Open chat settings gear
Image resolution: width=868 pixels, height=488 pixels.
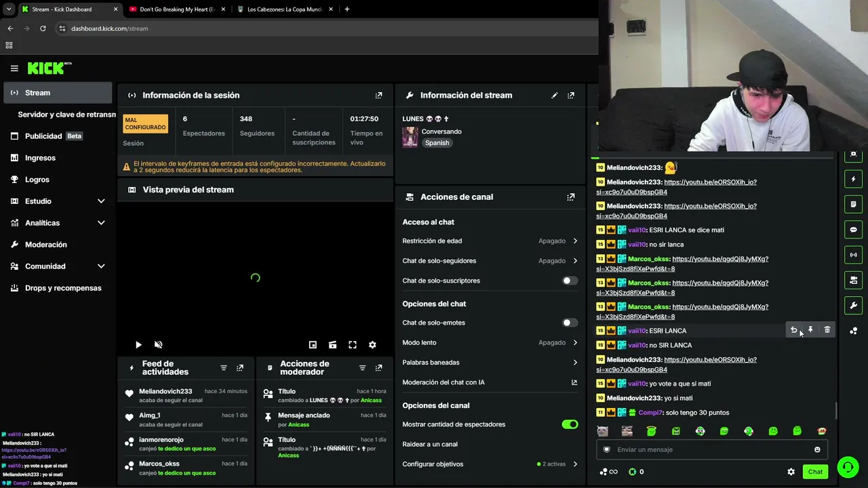[x=791, y=472]
